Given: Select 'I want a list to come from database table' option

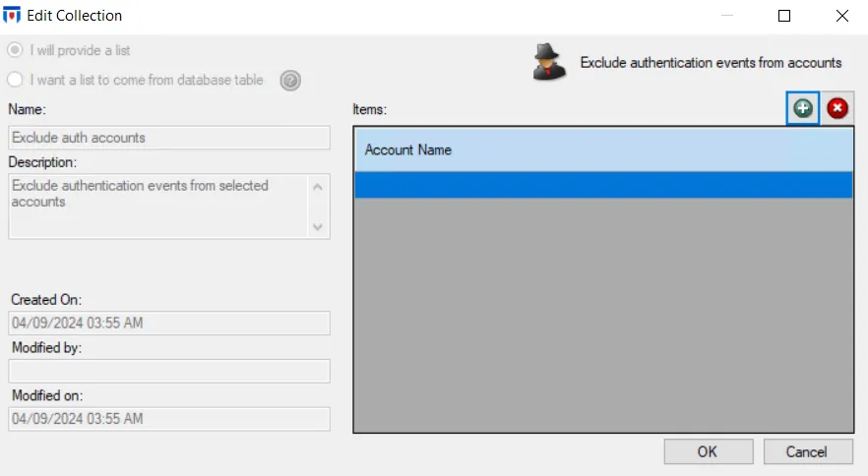Looking at the screenshot, I should pos(15,80).
